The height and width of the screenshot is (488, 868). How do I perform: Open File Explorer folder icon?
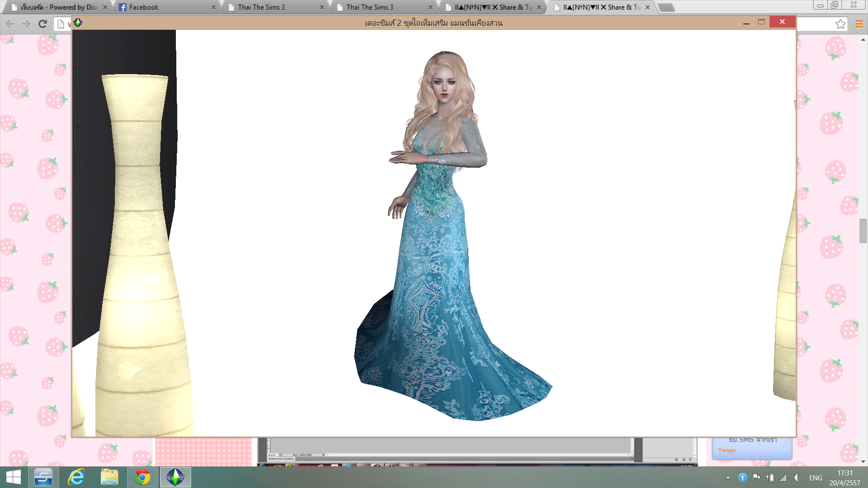[x=109, y=477]
